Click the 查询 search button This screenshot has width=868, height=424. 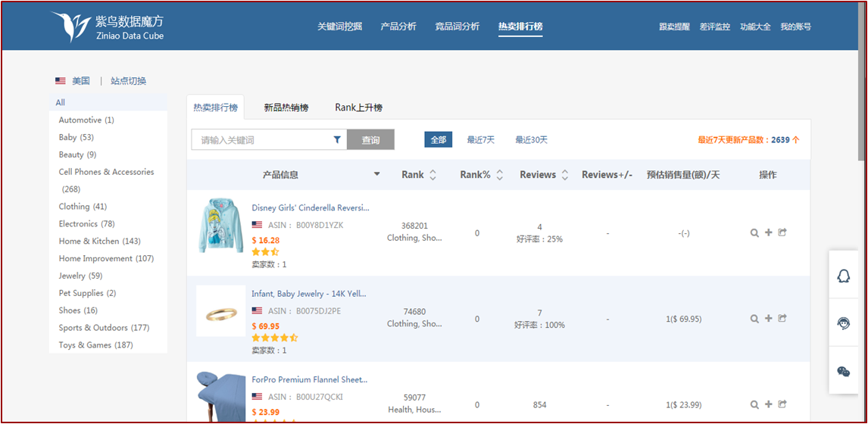coord(370,140)
